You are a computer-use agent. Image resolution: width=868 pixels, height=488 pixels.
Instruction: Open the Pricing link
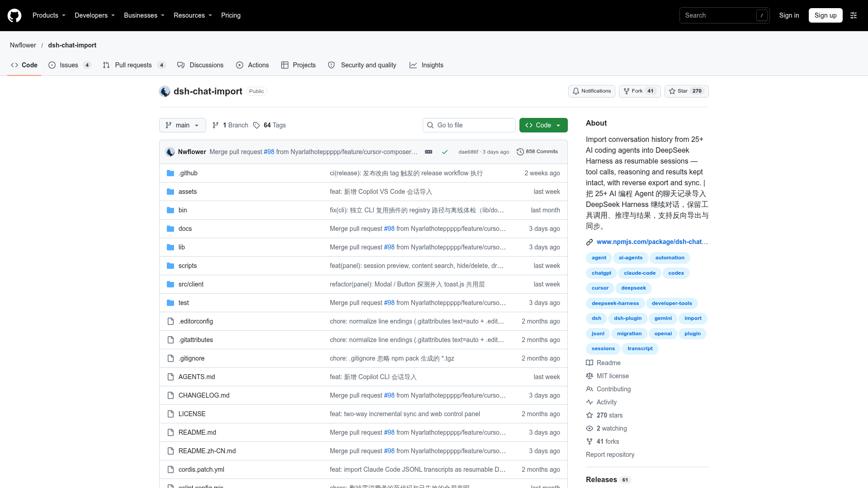tap(231, 15)
